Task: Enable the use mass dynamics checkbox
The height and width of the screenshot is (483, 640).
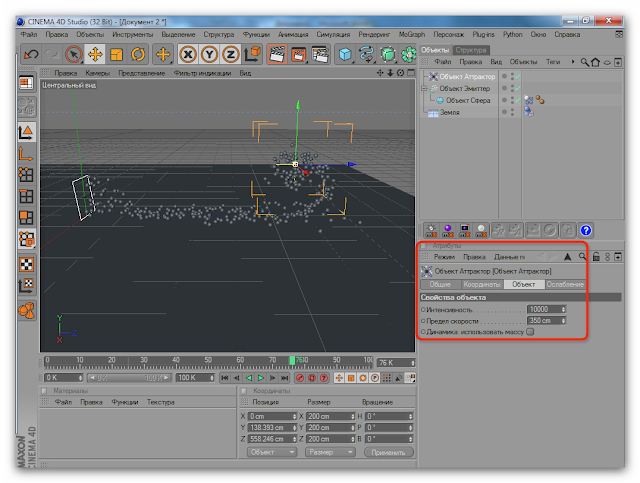Action: 530,332
